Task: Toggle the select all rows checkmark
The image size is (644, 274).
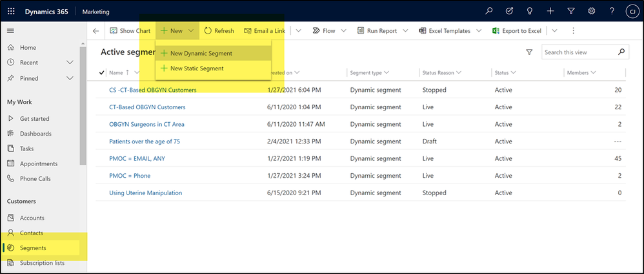Action: [x=102, y=73]
